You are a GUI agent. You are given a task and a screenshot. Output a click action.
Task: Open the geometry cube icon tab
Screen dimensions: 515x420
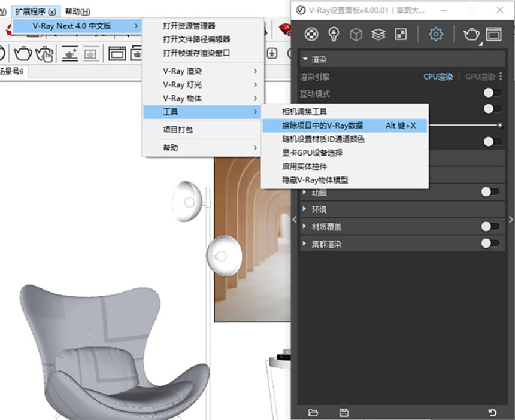356,34
